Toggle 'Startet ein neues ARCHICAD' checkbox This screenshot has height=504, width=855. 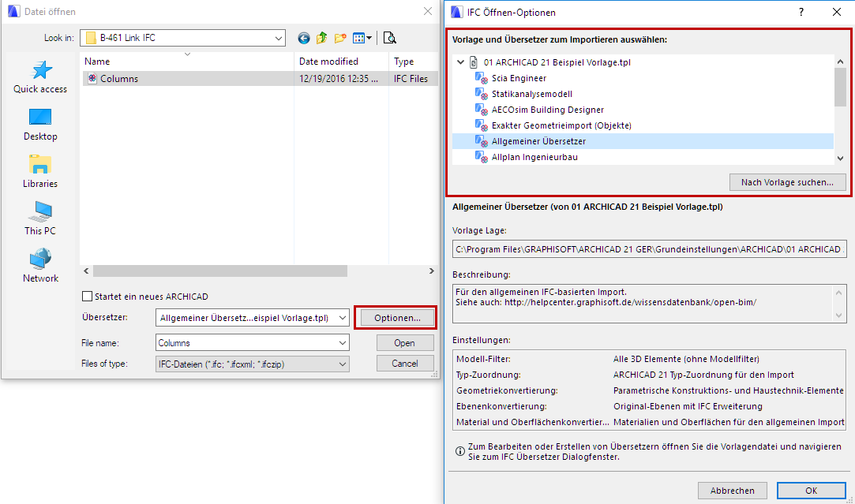click(x=87, y=297)
